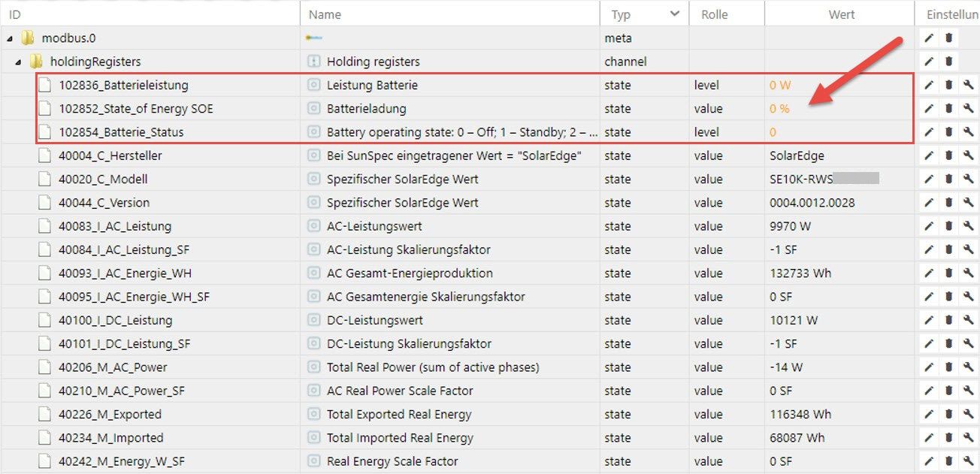This screenshot has width=980, height=474.
Task: Edit 102852_State_of Energy SOE with pencil icon
Action: coord(929,108)
